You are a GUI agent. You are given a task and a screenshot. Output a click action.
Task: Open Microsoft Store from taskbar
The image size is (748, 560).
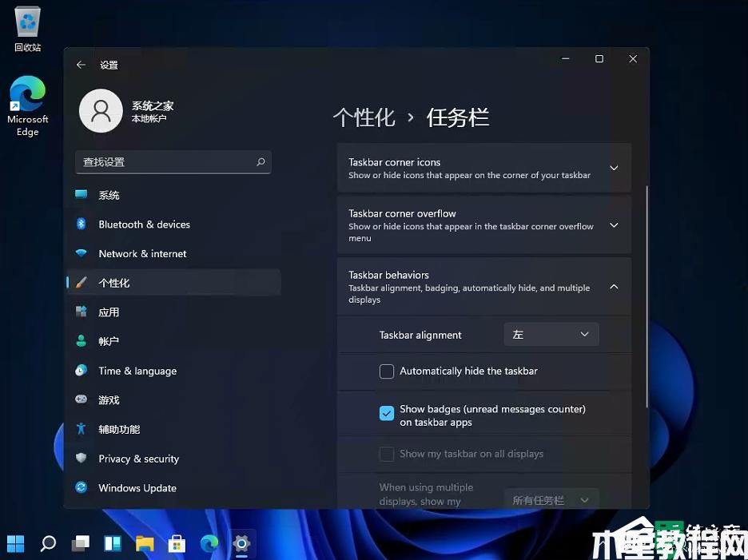pyautogui.click(x=177, y=543)
